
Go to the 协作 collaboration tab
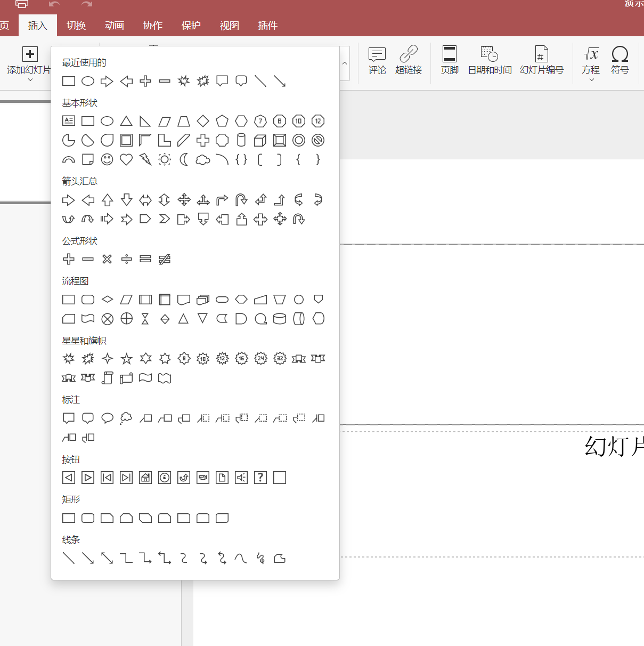(153, 26)
